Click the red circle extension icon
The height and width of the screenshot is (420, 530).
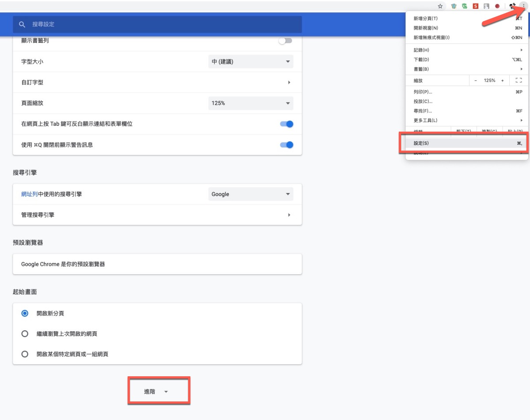coord(497,6)
